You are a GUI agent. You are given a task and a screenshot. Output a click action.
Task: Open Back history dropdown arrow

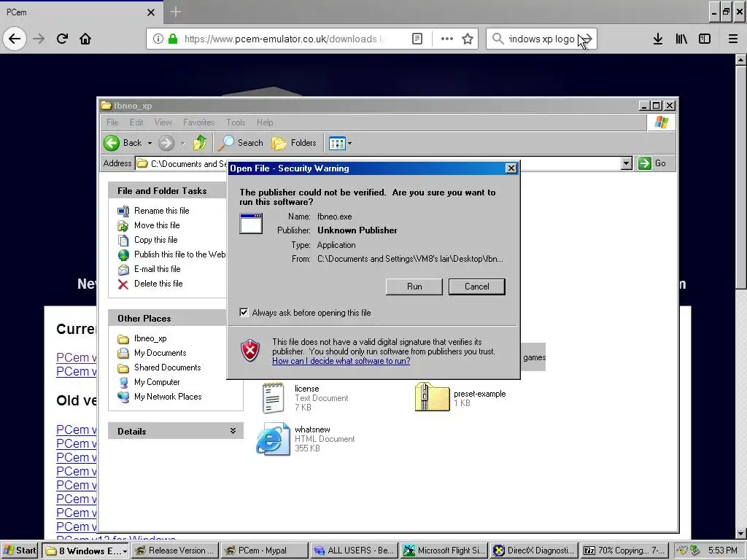point(150,143)
